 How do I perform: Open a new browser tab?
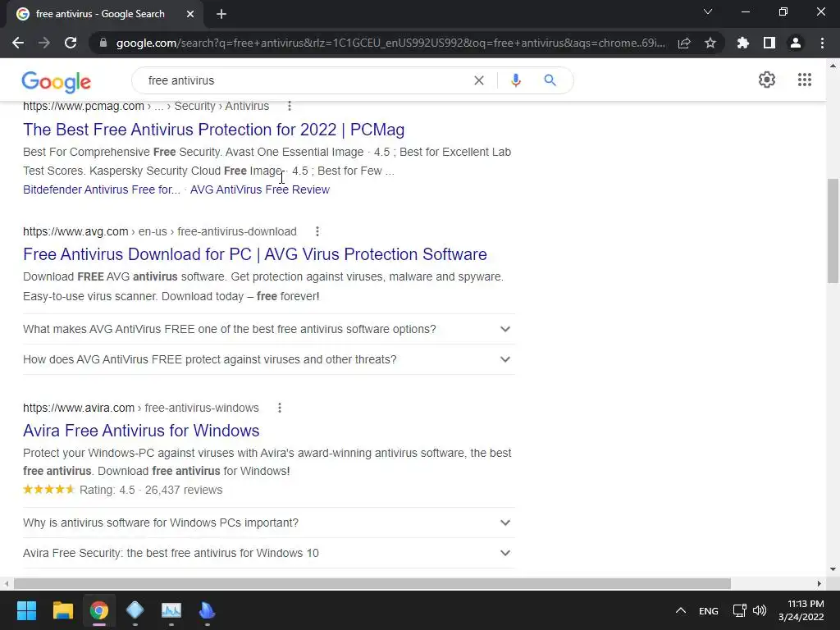pos(221,14)
